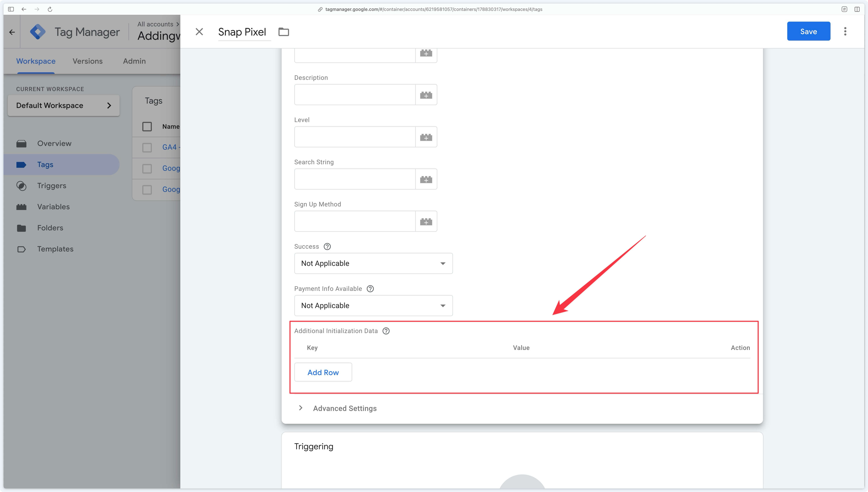Toggle select-all checkbox in Tags table header
The height and width of the screenshot is (492, 868).
coord(147,127)
